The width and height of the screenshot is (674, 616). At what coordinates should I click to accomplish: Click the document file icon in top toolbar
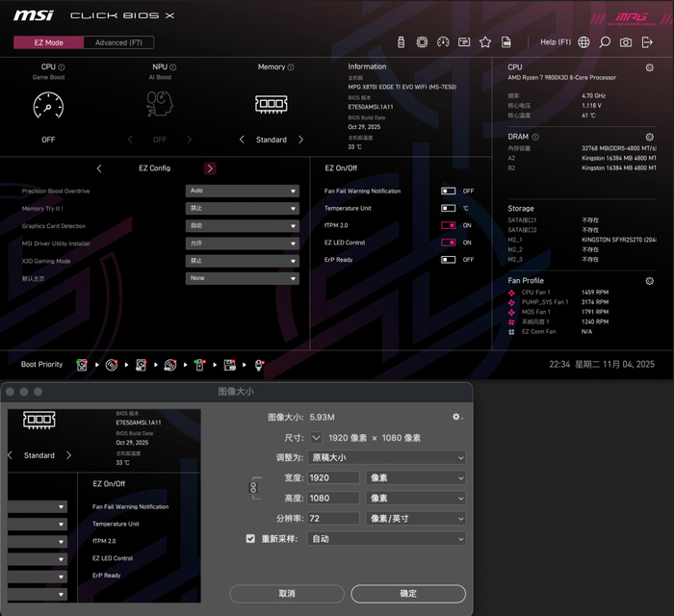pos(506,42)
